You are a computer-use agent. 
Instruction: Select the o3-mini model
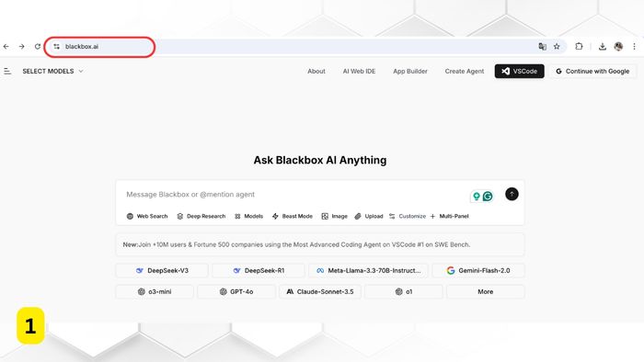(155, 292)
